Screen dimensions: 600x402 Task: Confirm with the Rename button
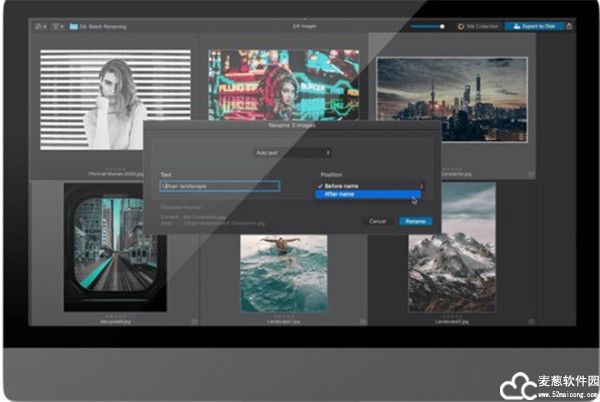[415, 220]
